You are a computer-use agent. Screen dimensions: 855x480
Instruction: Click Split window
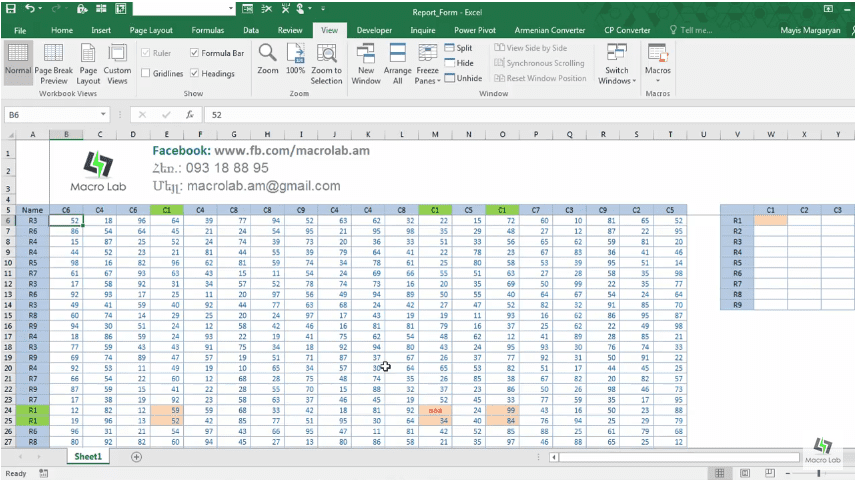[459, 48]
